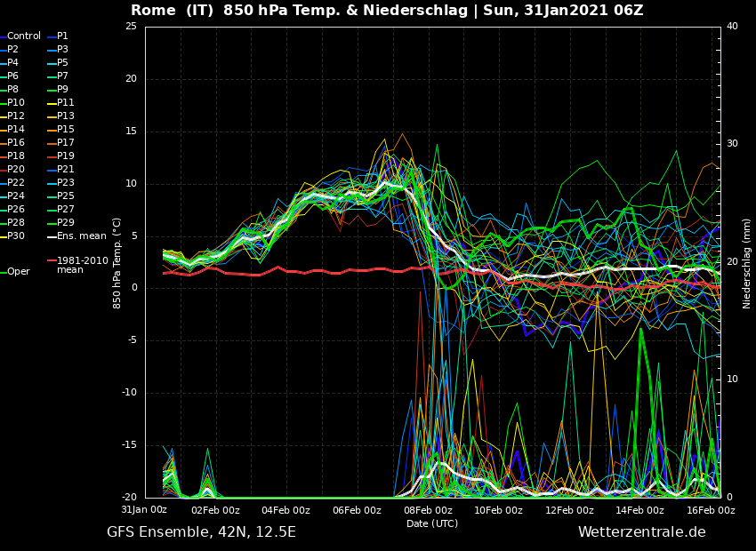The height and width of the screenshot is (551, 756).
Task: Click the "850 hPa Temp. (°C)" axis title
Action: pyautogui.click(x=117, y=263)
